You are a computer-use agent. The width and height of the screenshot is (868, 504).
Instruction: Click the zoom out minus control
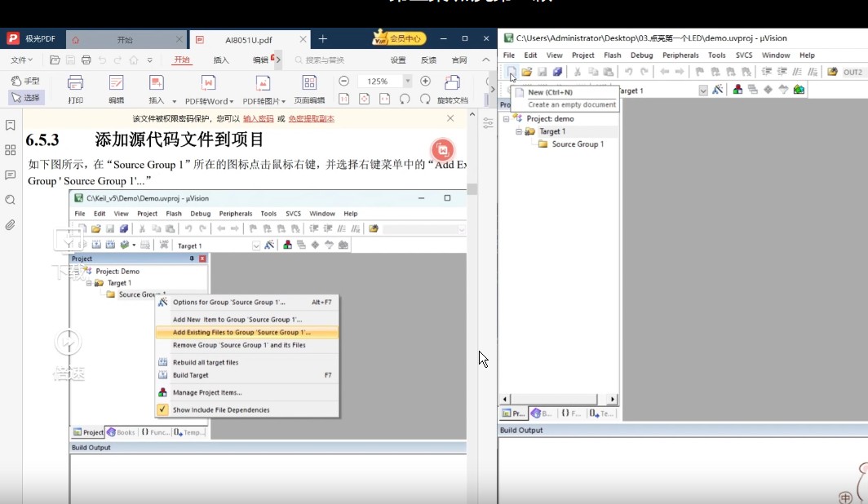(344, 81)
